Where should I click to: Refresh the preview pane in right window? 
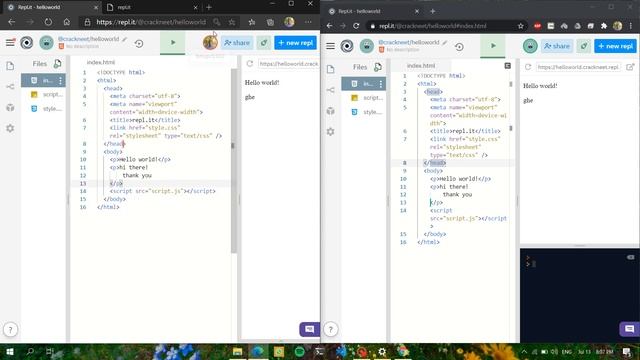tap(528, 67)
